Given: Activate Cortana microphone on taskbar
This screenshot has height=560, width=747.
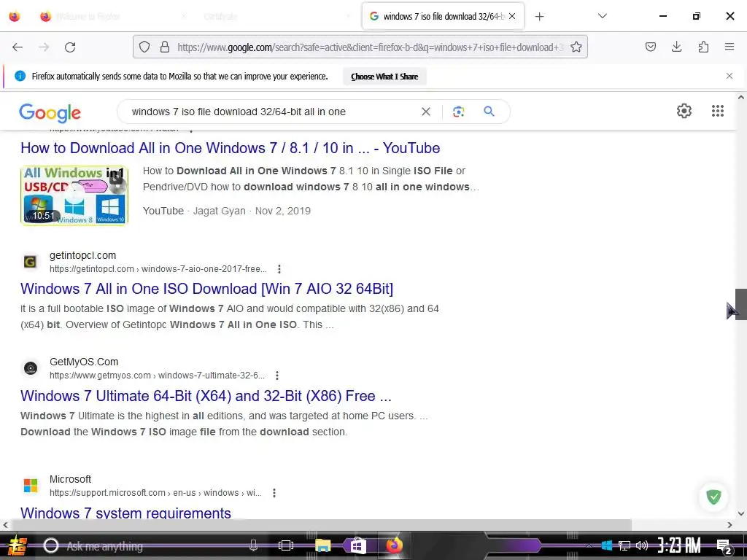Looking at the screenshot, I should [x=253, y=545].
